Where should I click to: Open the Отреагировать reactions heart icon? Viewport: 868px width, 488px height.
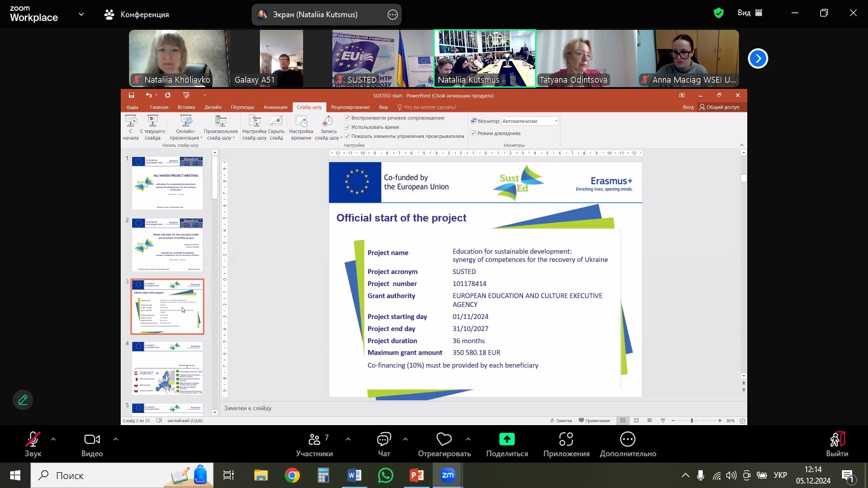[444, 440]
